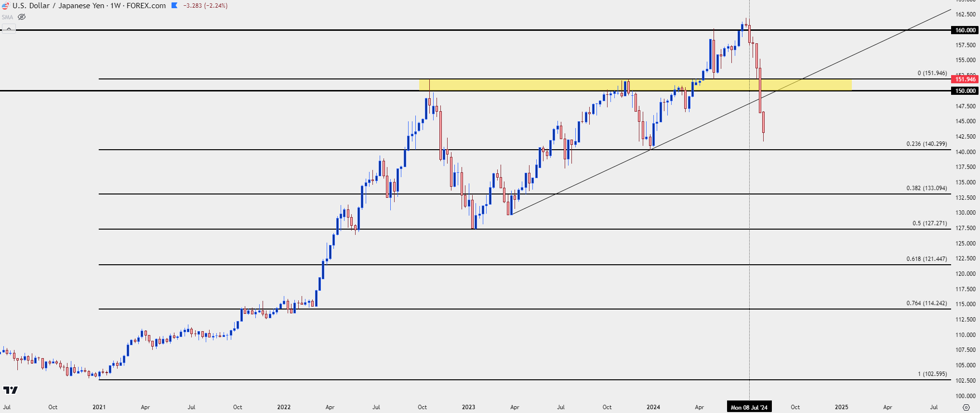Click the 2023 label on time axis
Viewport: 980px width, 413px height.
tap(468, 407)
